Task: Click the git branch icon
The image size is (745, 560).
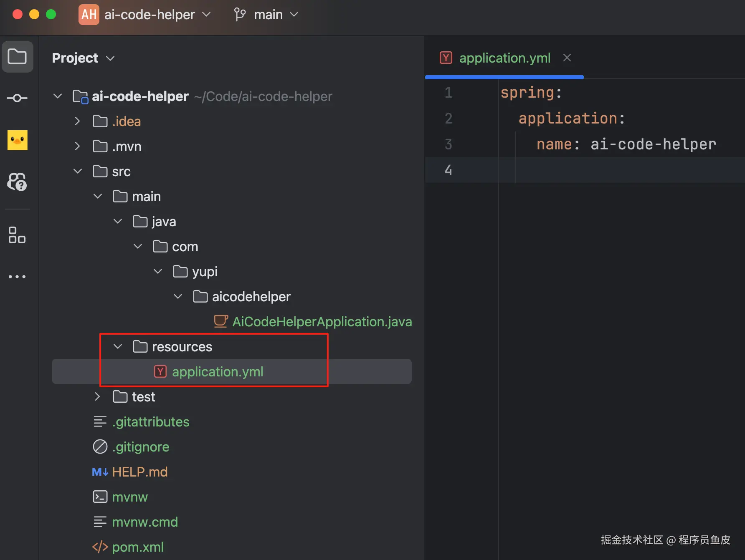Action: (240, 15)
